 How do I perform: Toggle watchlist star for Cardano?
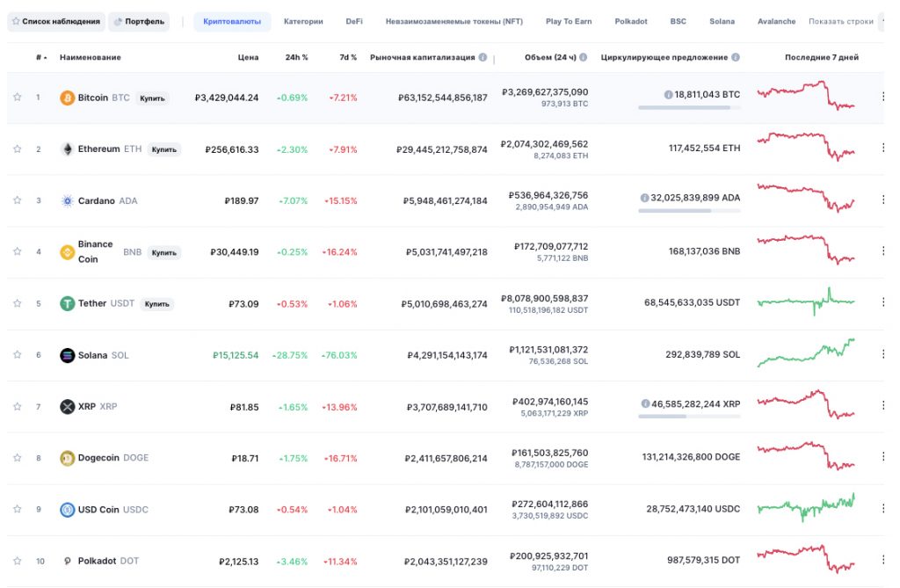18,200
